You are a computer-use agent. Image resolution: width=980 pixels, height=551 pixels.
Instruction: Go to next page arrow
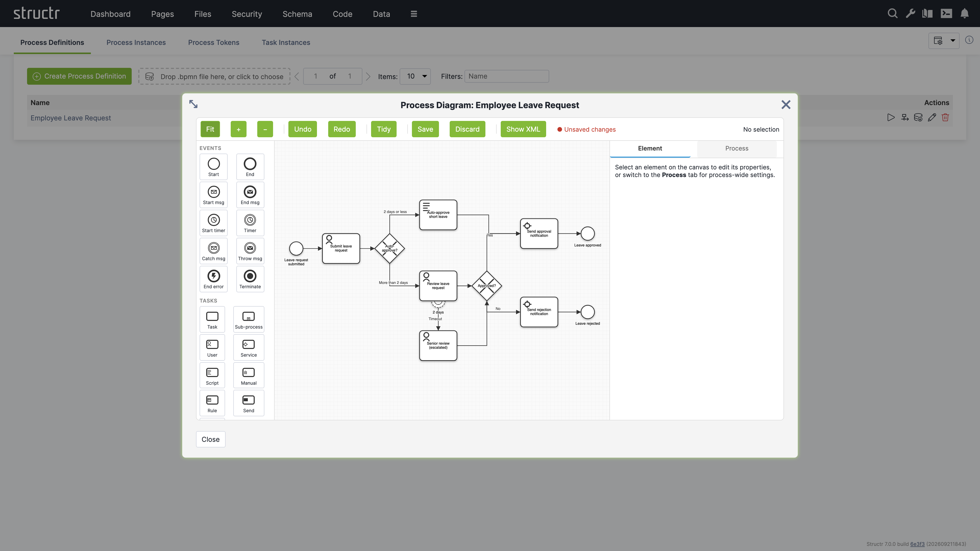coord(368,77)
